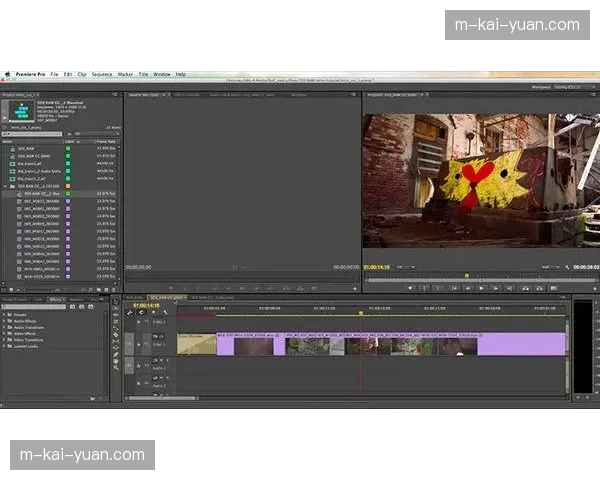Click the Program monitor video preview

(479, 180)
